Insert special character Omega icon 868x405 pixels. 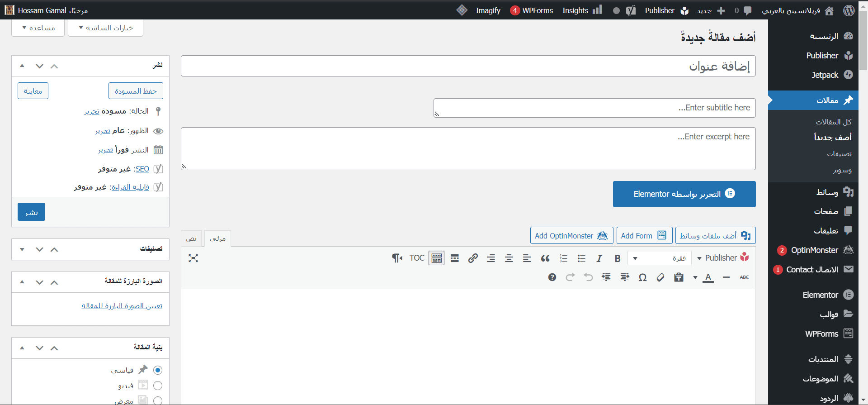coord(642,277)
